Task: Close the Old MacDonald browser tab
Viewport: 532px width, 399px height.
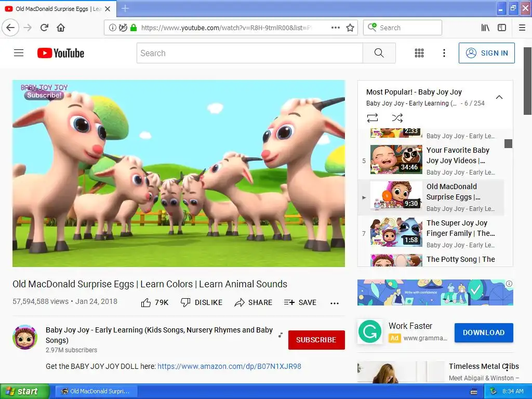Action: tap(108, 9)
